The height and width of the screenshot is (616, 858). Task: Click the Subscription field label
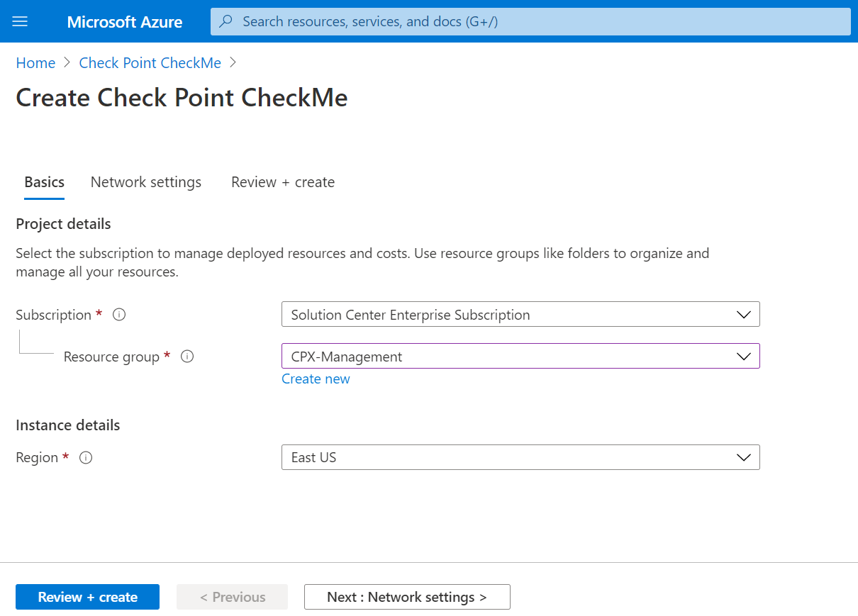click(x=54, y=315)
